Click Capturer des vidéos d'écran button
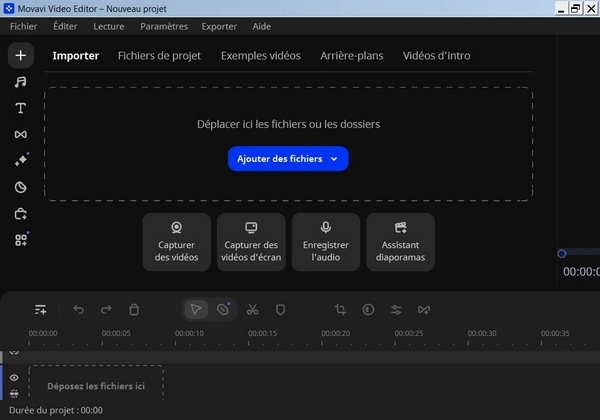The height and width of the screenshot is (420, 600). click(251, 243)
